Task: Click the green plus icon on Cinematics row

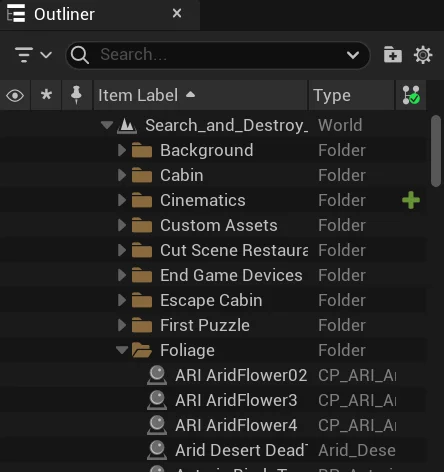Action: click(411, 200)
